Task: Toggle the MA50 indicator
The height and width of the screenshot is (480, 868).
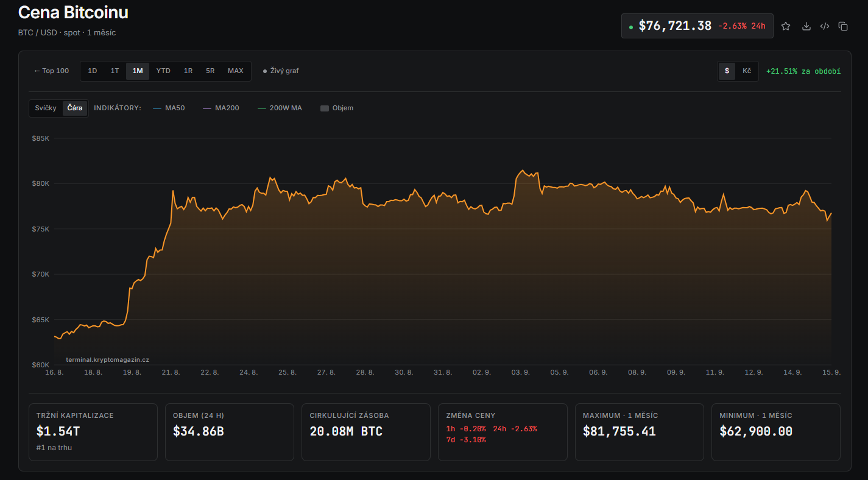Action: [169, 108]
